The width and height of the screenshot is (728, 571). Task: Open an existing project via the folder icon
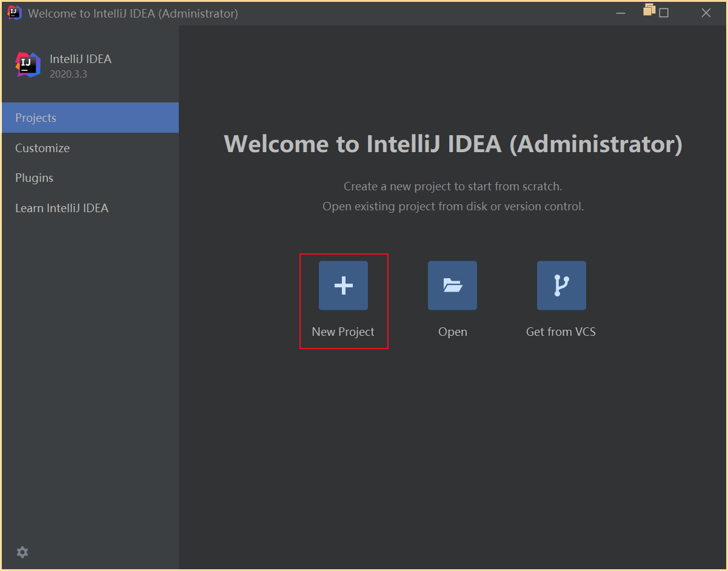tap(452, 285)
